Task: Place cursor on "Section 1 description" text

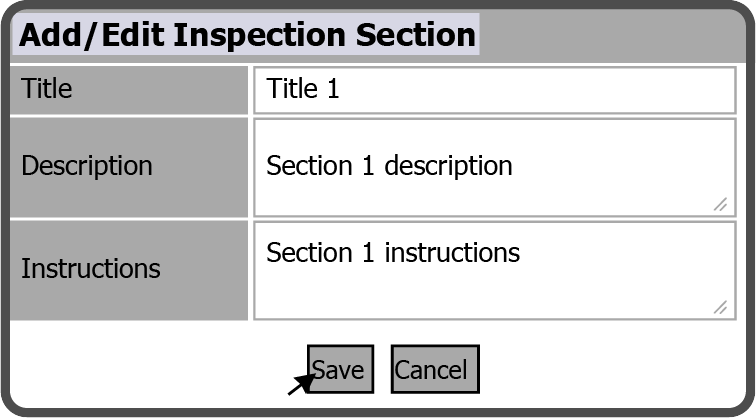Action: click(x=389, y=165)
